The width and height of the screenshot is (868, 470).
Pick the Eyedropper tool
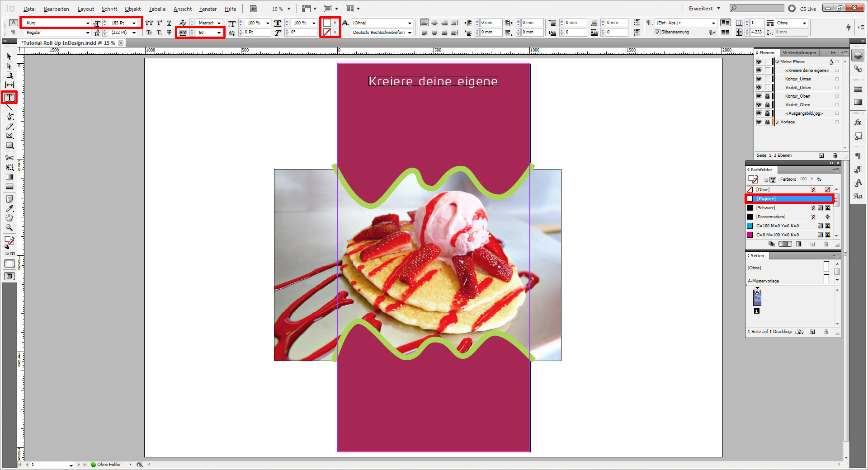click(x=9, y=208)
